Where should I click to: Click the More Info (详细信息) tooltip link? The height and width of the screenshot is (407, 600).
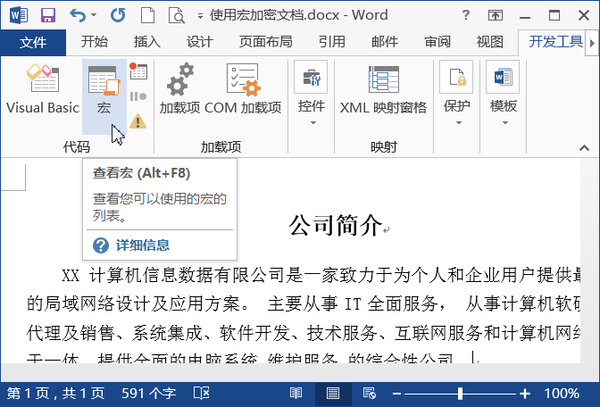[142, 245]
